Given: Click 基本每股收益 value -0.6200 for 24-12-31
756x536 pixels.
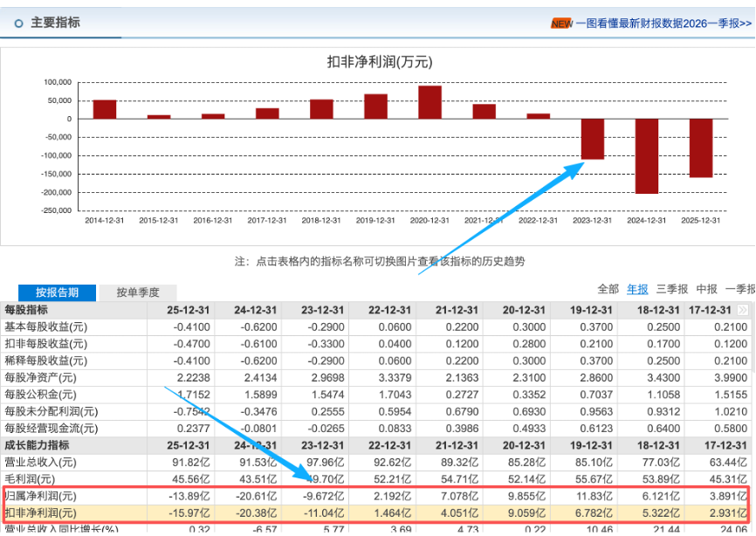Looking at the screenshot, I should pos(258,327).
